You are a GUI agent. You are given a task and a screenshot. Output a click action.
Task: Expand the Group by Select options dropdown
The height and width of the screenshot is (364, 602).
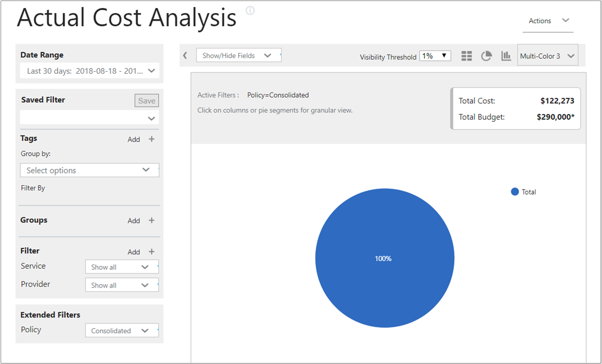89,170
